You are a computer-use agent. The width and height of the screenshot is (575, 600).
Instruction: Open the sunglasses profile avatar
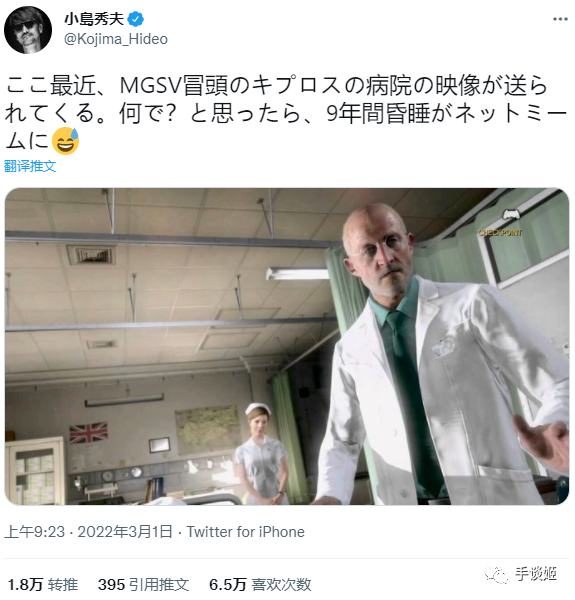coord(28,30)
